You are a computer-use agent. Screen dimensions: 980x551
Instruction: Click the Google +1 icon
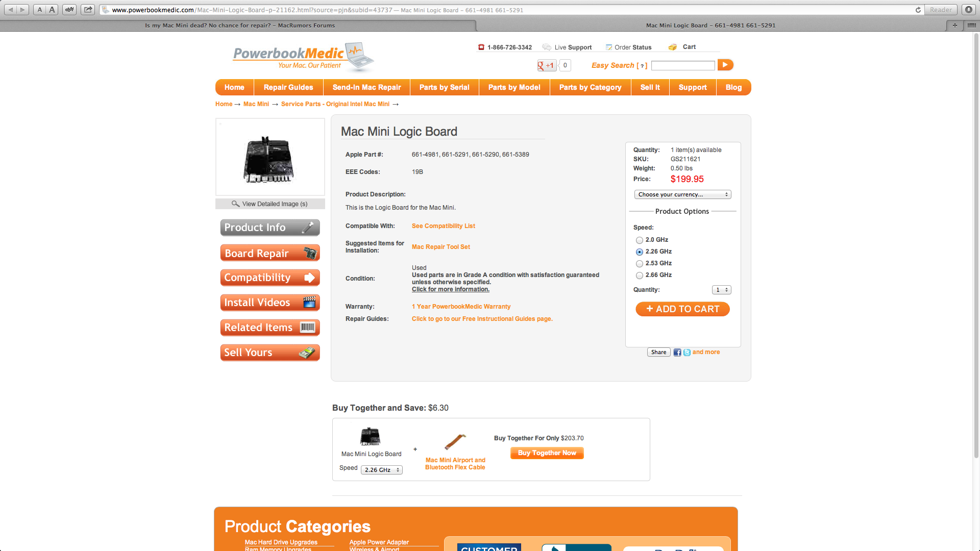coord(547,65)
